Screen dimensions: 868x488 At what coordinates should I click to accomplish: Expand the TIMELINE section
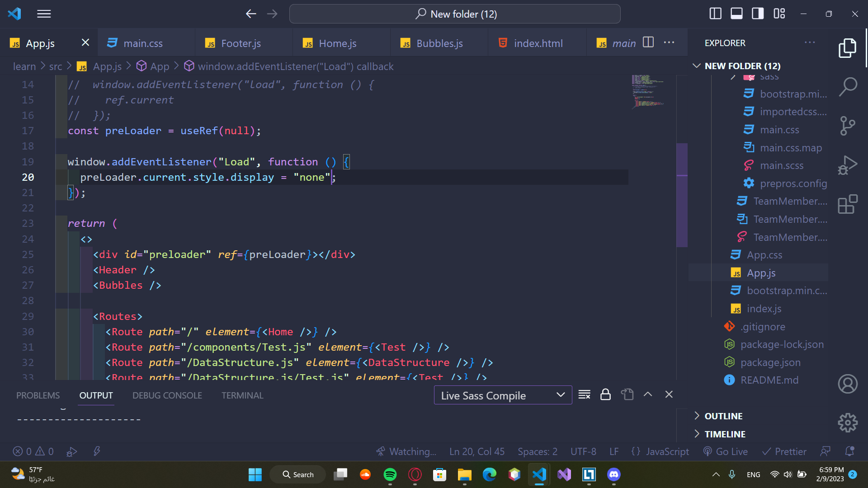click(725, 434)
